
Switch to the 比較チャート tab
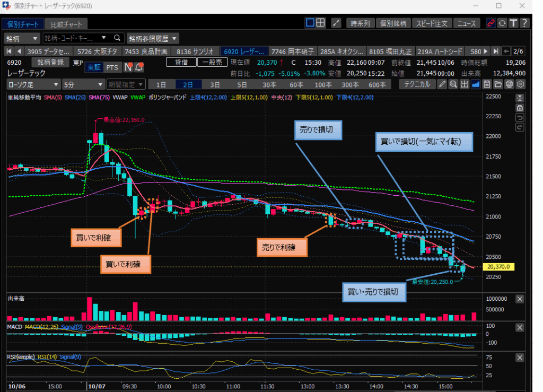click(x=66, y=24)
